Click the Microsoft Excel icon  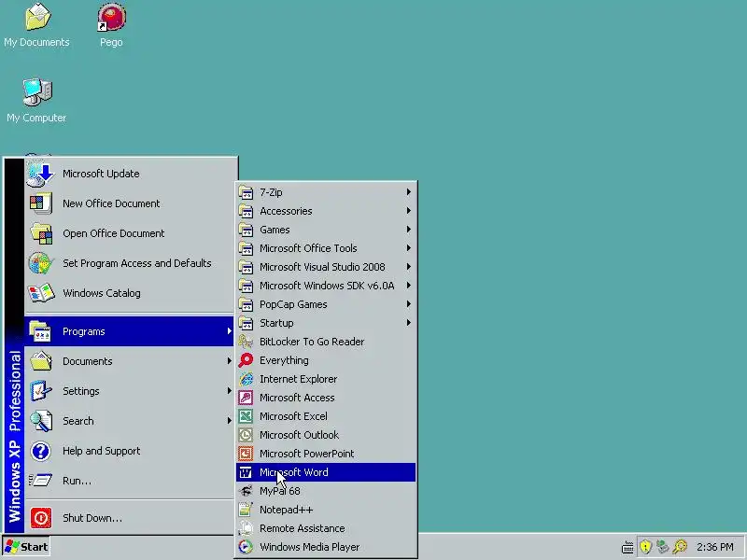(x=246, y=416)
